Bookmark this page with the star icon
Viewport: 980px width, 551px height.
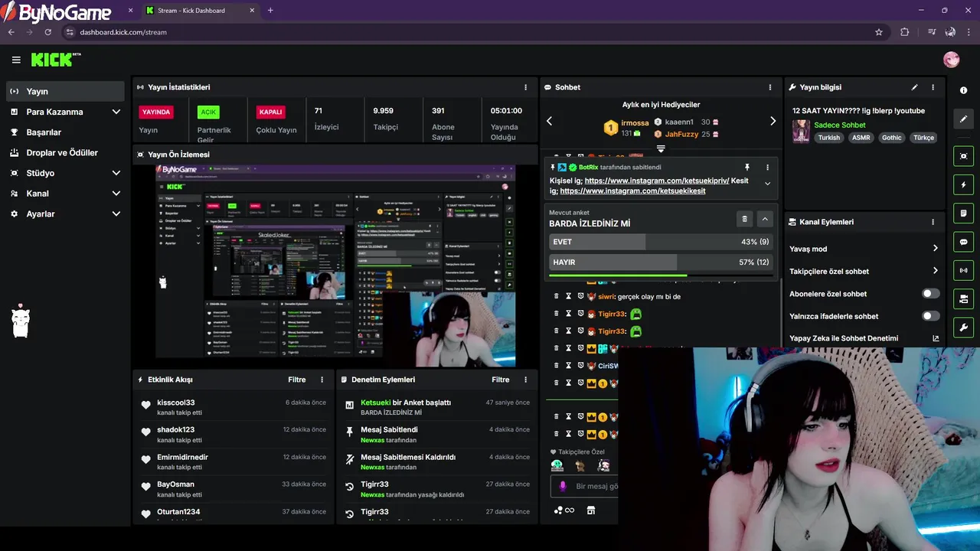879,32
